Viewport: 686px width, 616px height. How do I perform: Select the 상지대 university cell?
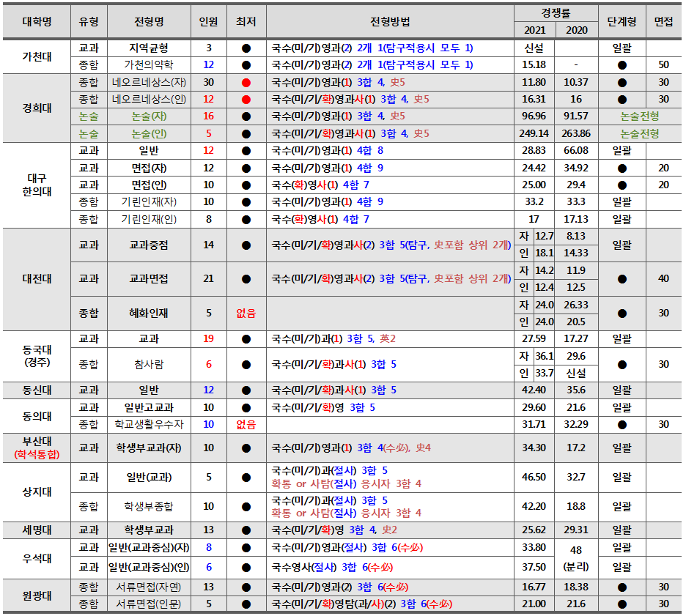pos(37,491)
